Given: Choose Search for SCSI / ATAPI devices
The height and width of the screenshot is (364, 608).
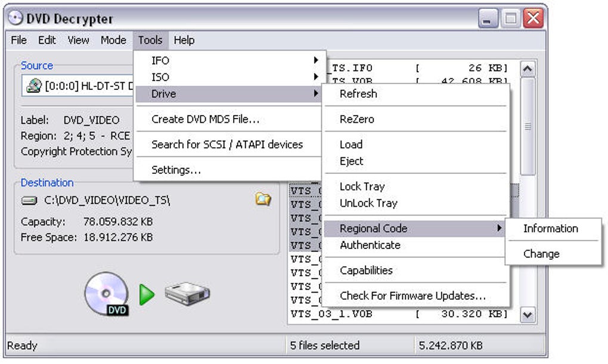Looking at the screenshot, I should (x=229, y=145).
